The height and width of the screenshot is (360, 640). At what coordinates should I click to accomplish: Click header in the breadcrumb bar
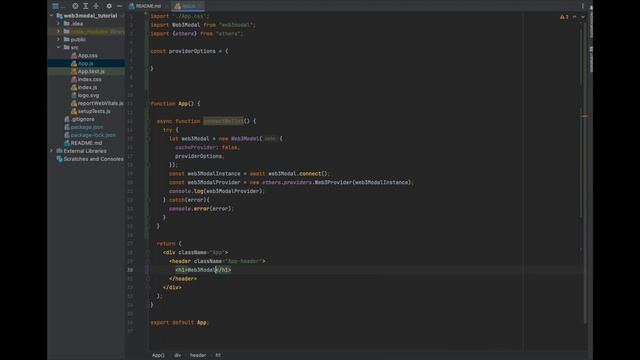click(x=198, y=355)
